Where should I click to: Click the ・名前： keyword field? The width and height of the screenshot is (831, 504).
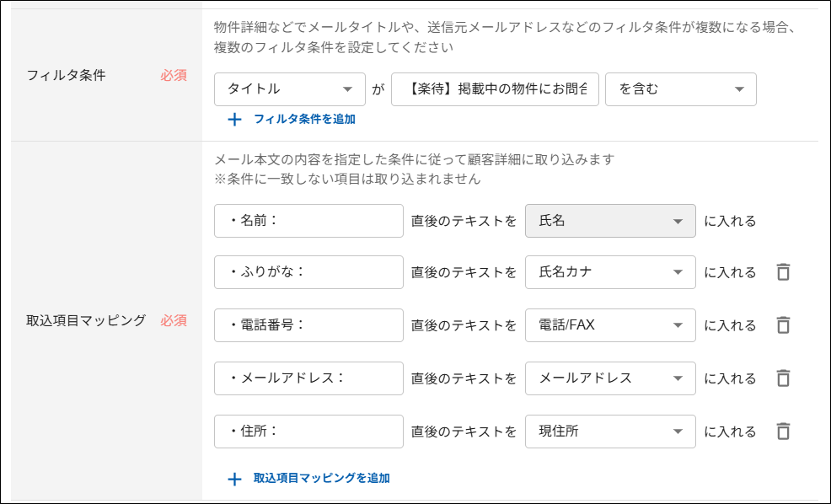308,221
